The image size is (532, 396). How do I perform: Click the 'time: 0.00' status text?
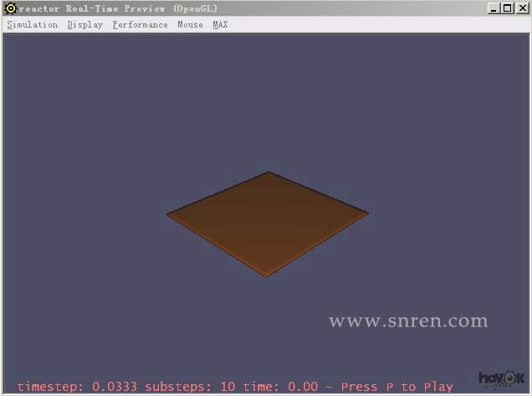click(x=280, y=387)
